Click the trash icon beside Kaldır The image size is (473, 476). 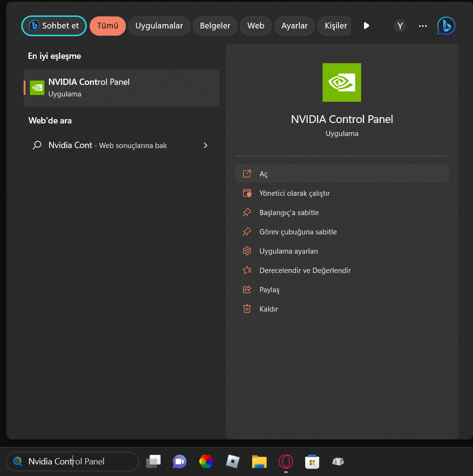tap(247, 309)
